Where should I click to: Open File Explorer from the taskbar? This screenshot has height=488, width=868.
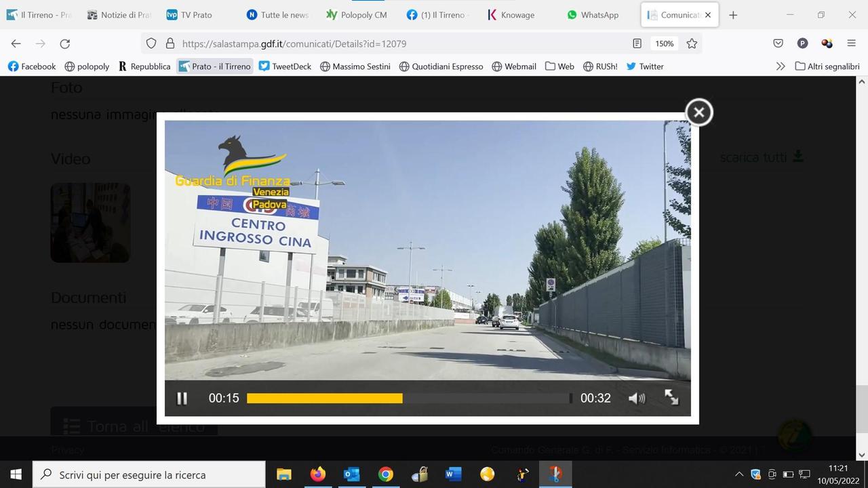click(x=283, y=474)
